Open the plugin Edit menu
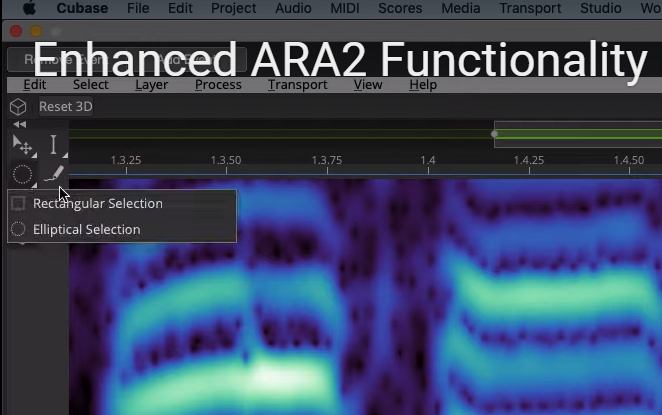The width and height of the screenshot is (662, 415). coord(35,84)
